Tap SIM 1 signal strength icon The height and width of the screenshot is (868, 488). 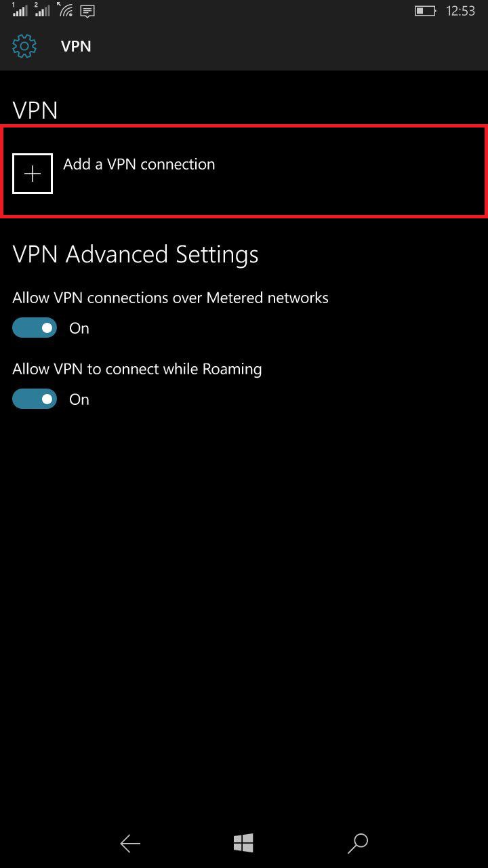coord(20,10)
